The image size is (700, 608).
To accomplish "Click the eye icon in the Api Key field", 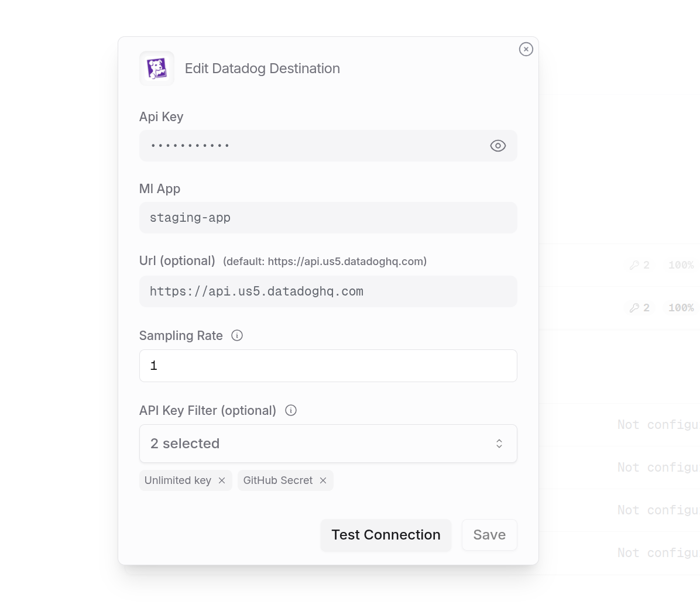I will pos(497,145).
